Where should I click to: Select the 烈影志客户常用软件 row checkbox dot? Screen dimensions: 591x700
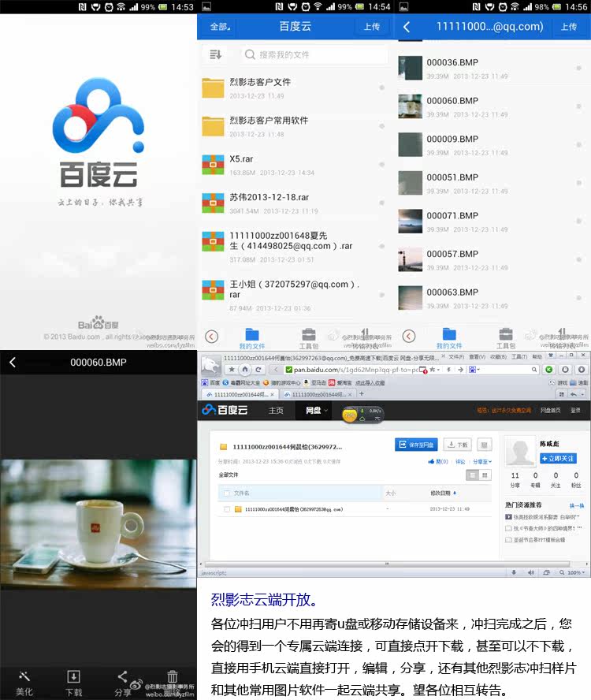coord(381,126)
